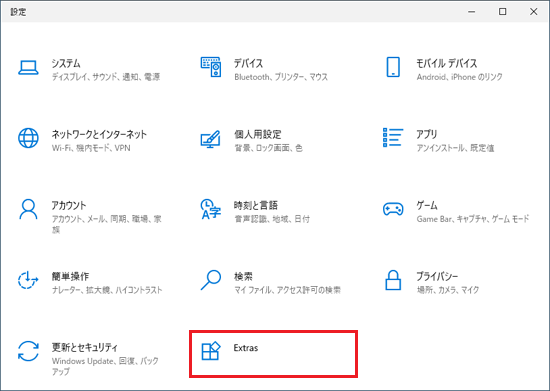The width and height of the screenshot is (550, 391).
Task: Close the 設定 window
Action: 533,12
